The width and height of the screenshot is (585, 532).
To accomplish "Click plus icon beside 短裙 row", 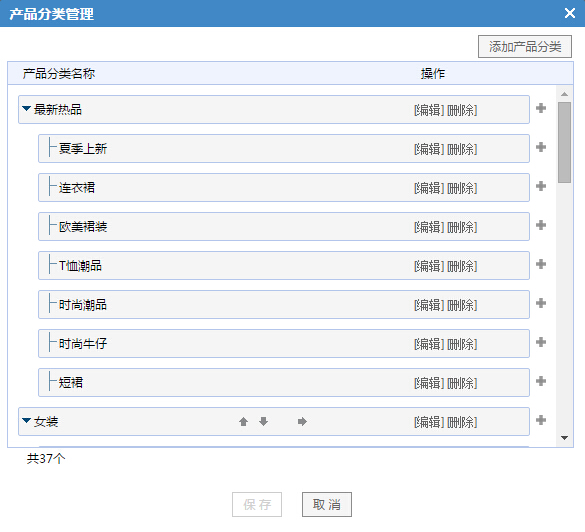I will click(x=541, y=381).
